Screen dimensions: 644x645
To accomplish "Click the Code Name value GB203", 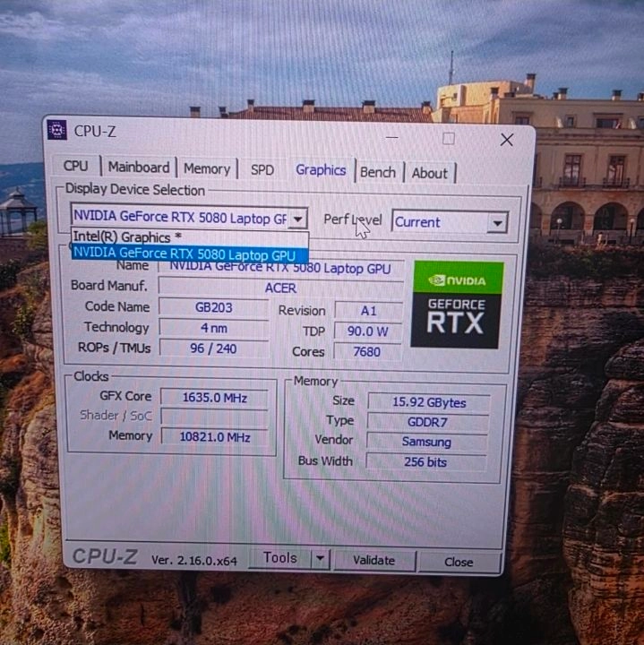I will click(214, 307).
